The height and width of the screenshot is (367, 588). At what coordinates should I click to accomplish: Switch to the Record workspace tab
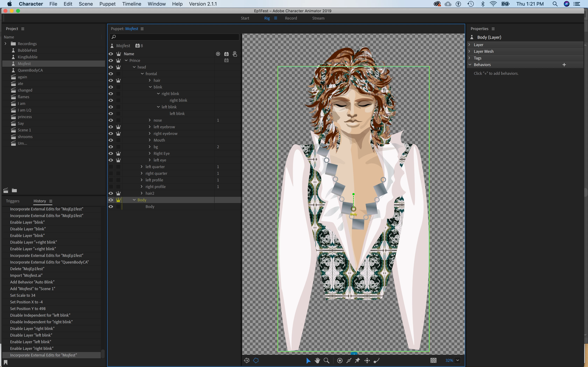pyautogui.click(x=291, y=18)
